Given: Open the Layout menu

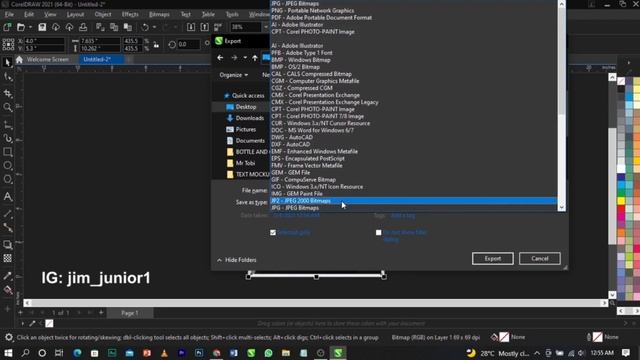Looking at the screenshot, I should (x=75, y=14).
